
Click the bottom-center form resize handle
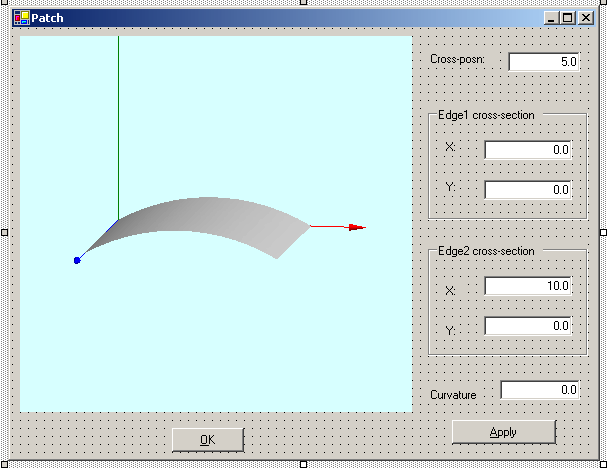[303, 464]
